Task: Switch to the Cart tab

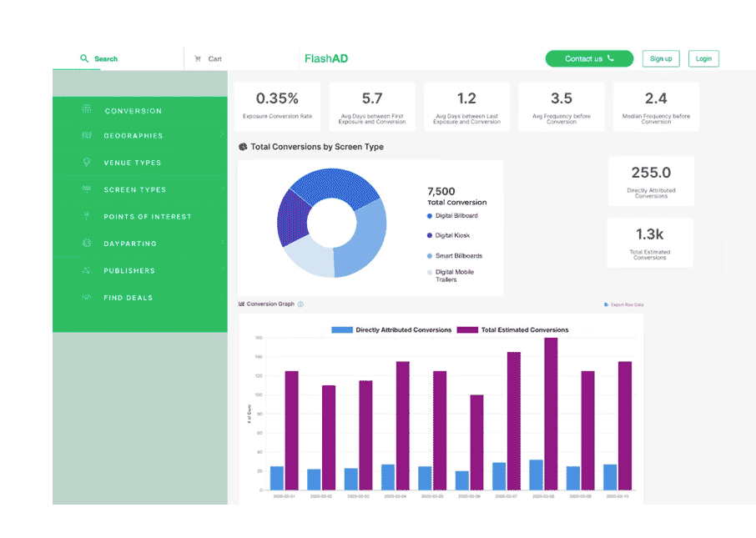Action: click(x=214, y=59)
